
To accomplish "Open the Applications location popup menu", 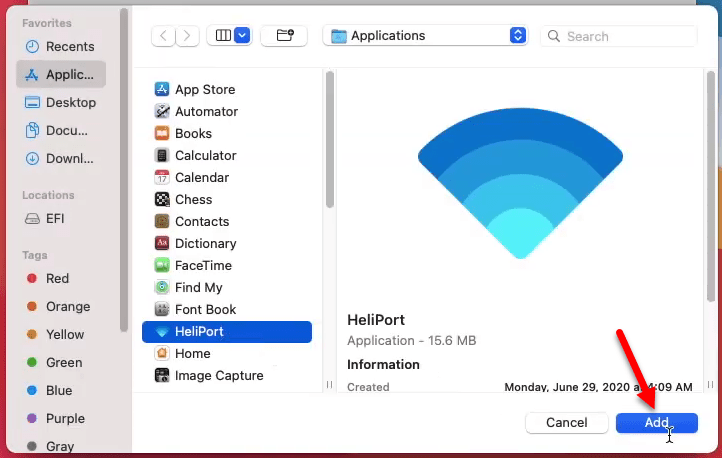I will 425,35.
